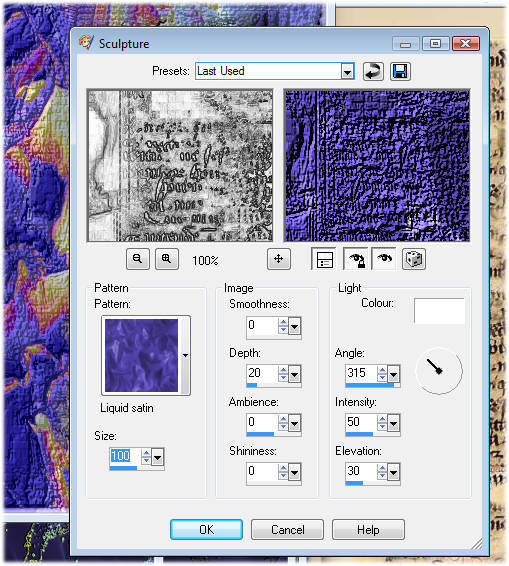Click the Angle spinner arrows

tap(382, 374)
